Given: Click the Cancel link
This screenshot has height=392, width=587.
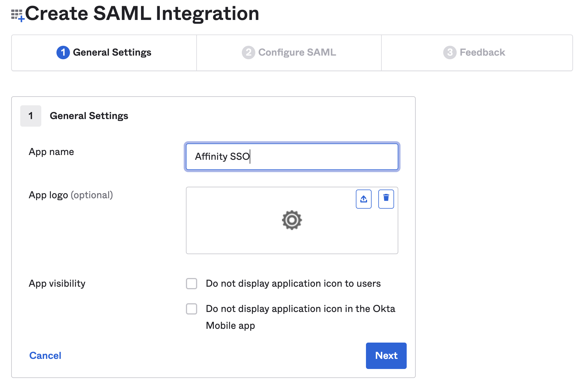Looking at the screenshot, I should tap(45, 355).
